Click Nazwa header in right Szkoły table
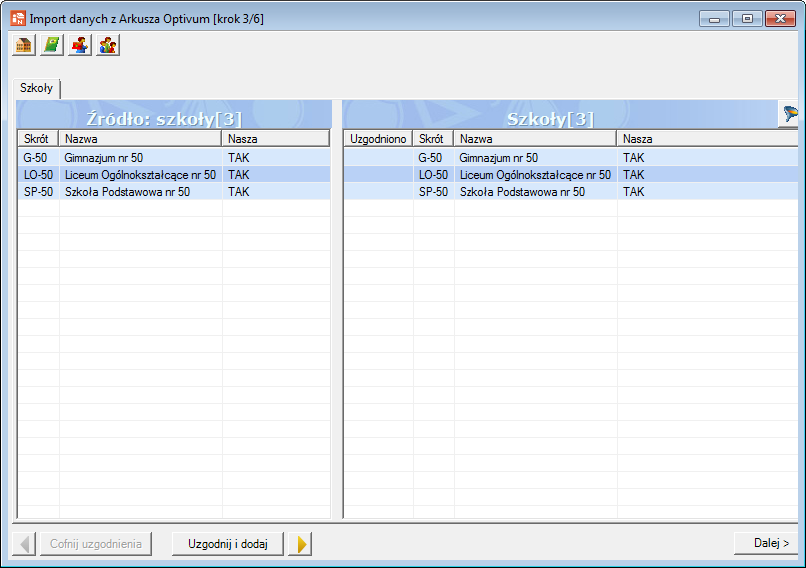Viewport: 806px width, 568px height. pos(535,139)
